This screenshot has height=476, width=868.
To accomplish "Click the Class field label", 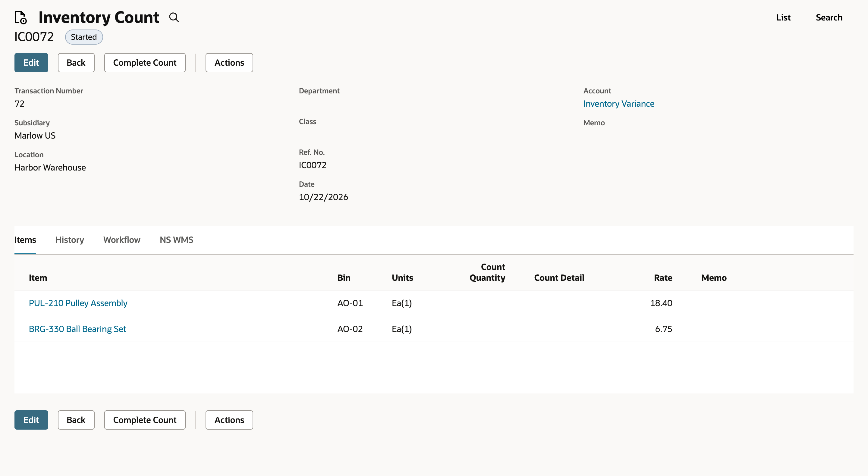I will (x=307, y=122).
